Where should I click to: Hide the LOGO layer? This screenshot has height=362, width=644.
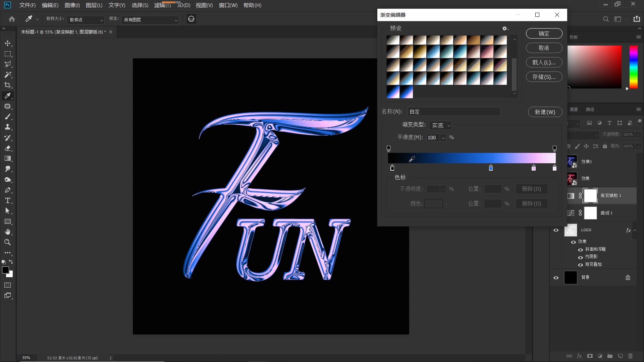pyautogui.click(x=556, y=230)
